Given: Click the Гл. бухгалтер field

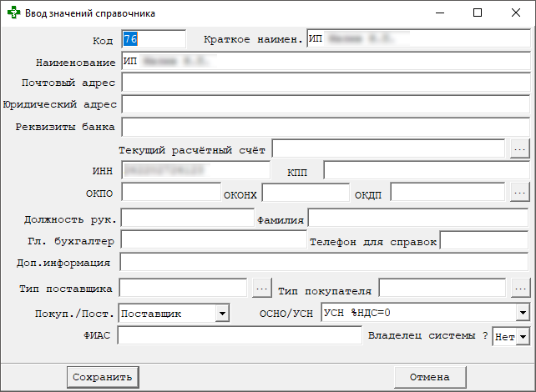Looking at the screenshot, I should coord(213,241).
